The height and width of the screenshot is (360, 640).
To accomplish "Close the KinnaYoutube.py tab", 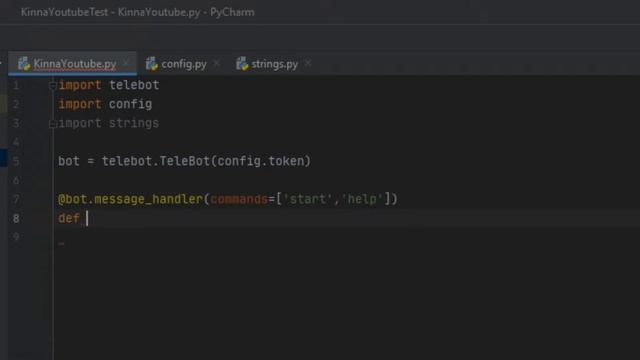I will (x=126, y=63).
